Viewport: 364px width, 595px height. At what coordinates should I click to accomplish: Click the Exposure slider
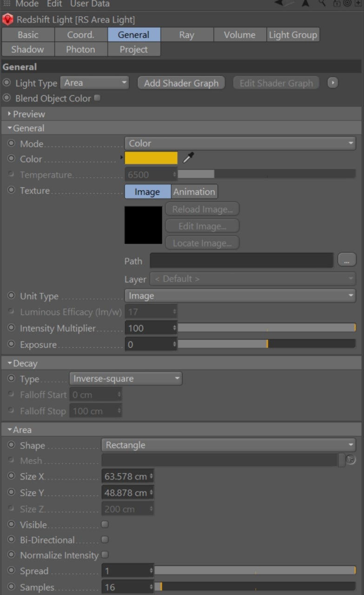point(267,344)
